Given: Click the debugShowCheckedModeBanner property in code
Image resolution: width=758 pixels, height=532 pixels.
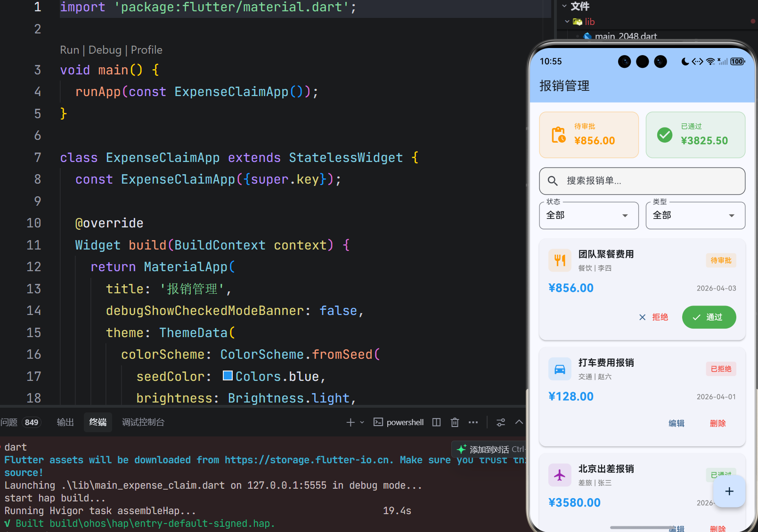Looking at the screenshot, I should point(205,311).
